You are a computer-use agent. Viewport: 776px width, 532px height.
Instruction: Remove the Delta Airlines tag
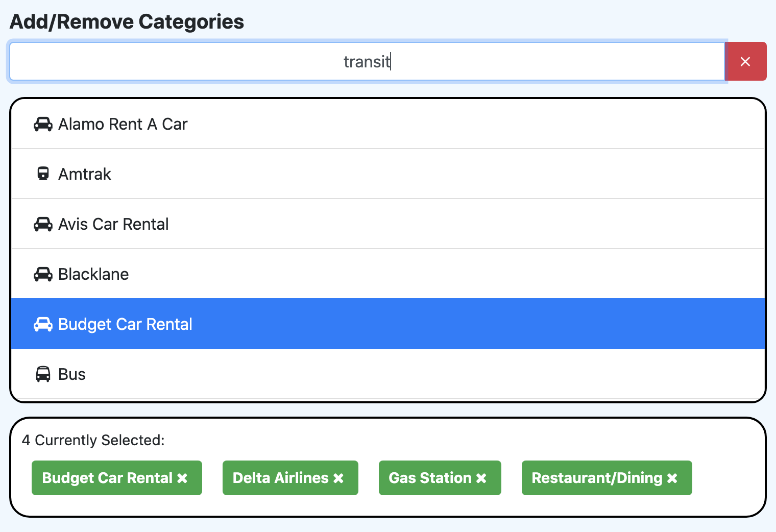(338, 478)
